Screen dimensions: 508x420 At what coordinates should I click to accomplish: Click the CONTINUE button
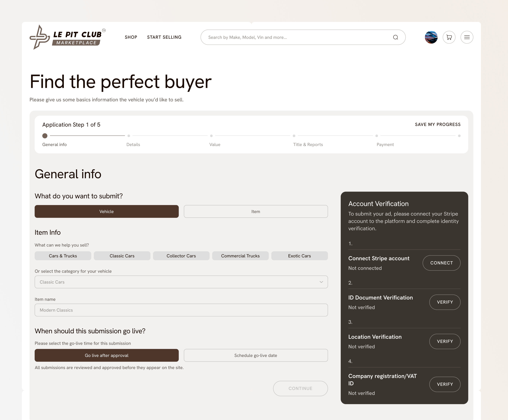coord(301,388)
